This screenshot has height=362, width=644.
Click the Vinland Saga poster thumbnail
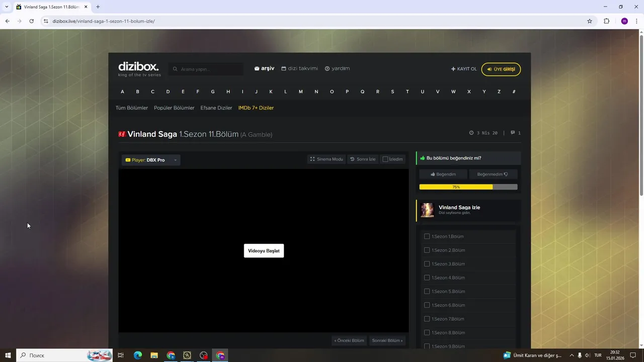click(427, 210)
